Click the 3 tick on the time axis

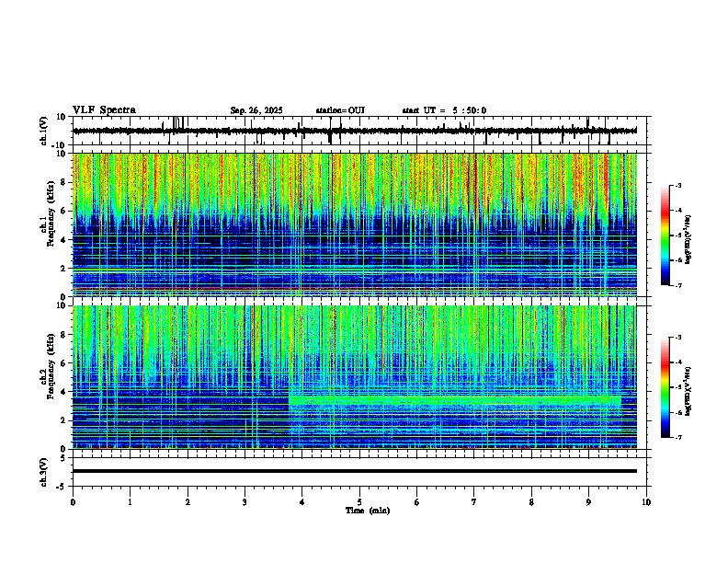click(245, 502)
